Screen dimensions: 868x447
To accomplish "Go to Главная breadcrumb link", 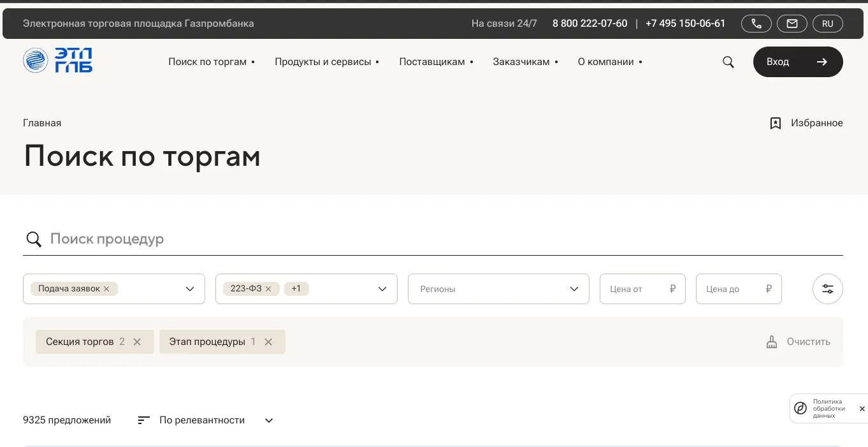I will tap(42, 123).
